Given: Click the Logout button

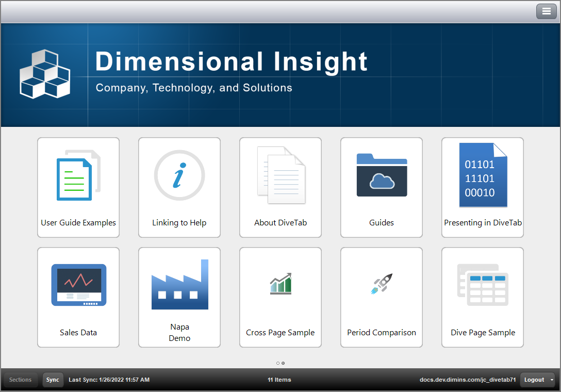Looking at the screenshot, I should click(x=535, y=380).
